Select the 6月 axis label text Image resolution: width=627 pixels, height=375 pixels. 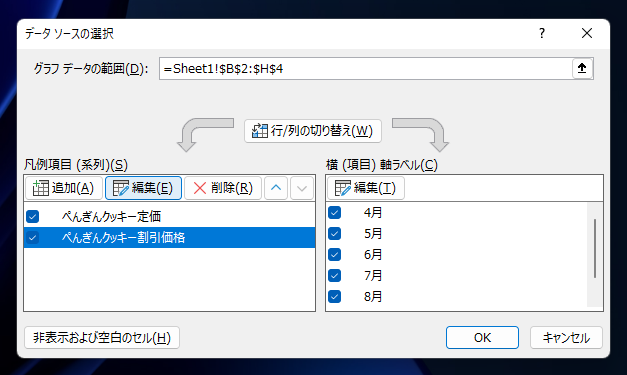(373, 254)
